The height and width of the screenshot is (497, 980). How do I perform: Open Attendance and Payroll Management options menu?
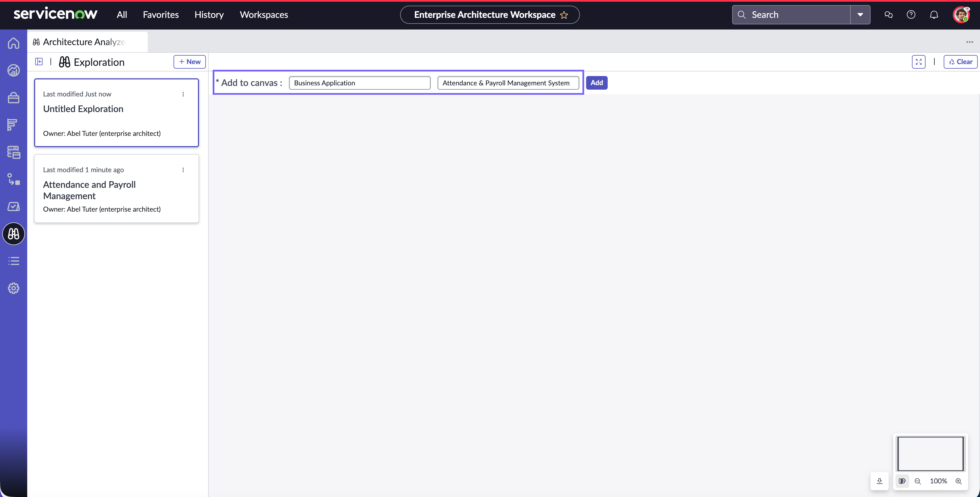tap(183, 170)
